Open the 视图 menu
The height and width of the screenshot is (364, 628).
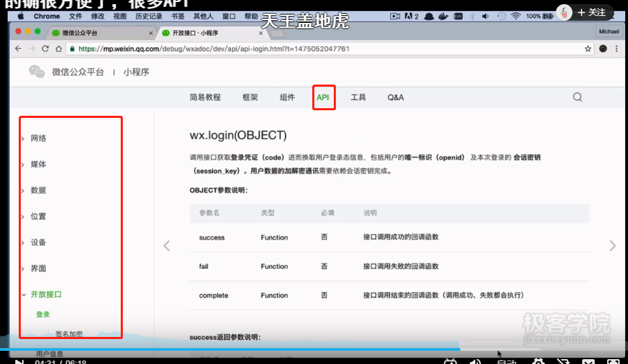[120, 17]
